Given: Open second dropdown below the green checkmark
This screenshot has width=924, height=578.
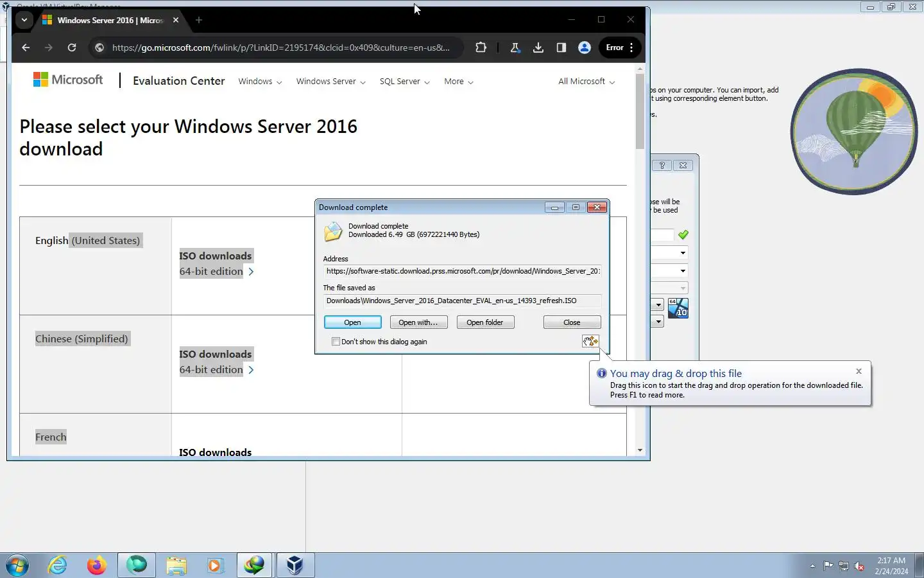Looking at the screenshot, I should (x=683, y=270).
